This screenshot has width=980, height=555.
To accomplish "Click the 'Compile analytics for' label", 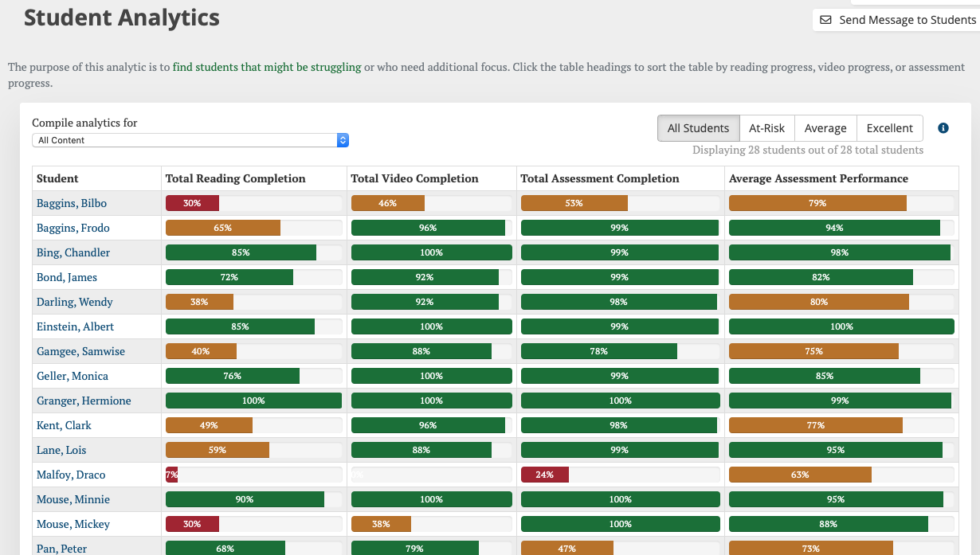I will (84, 123).
